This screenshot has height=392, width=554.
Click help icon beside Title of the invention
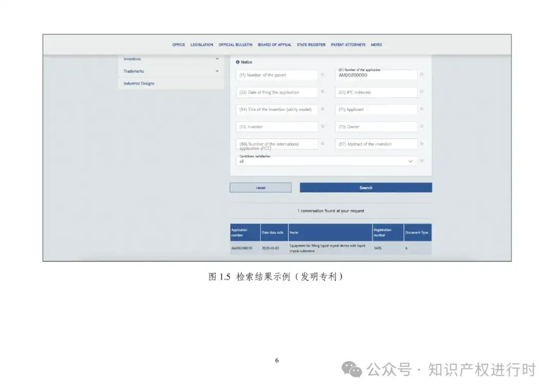323,109
